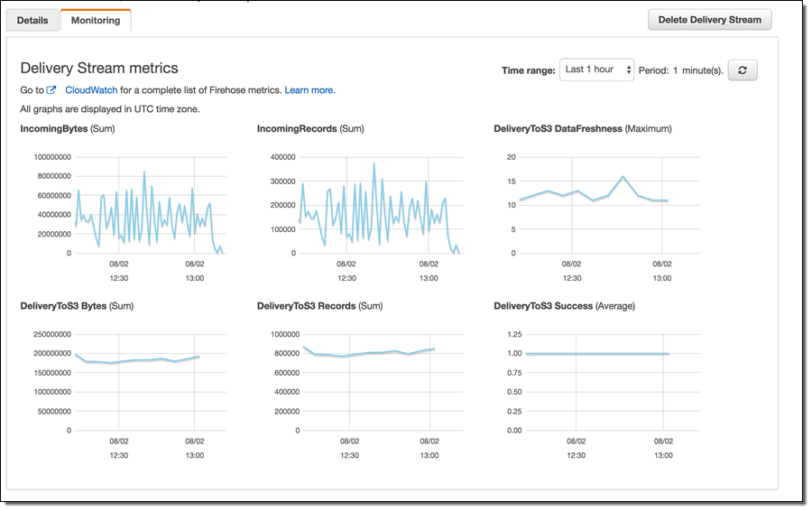Open the Time range dropdown
812x511 pixels.
[596, 70]
